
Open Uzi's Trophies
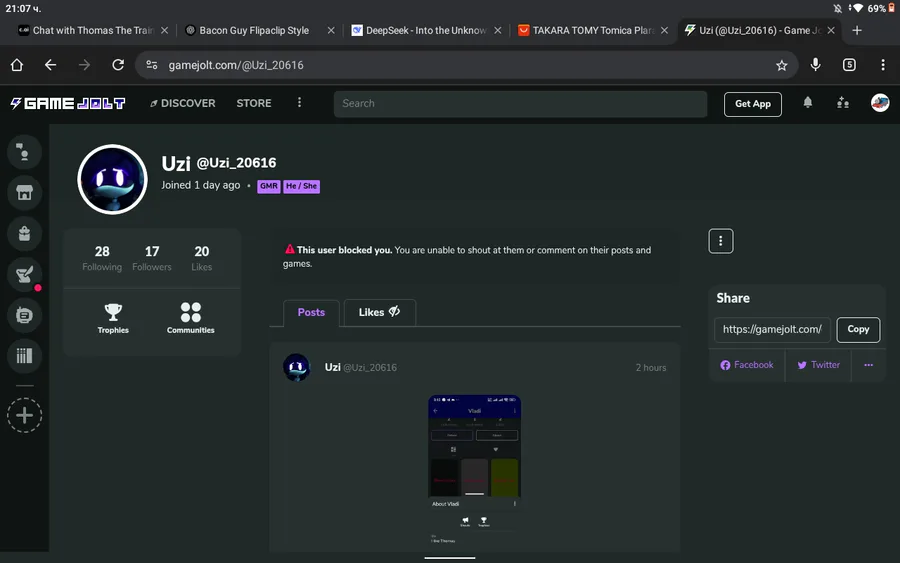113,319
